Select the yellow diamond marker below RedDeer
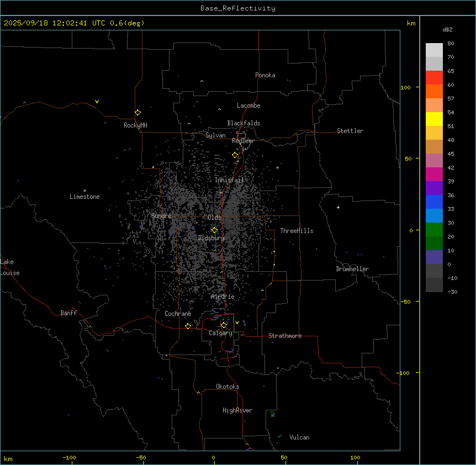 pyautogui.click(x=235, y=155)
